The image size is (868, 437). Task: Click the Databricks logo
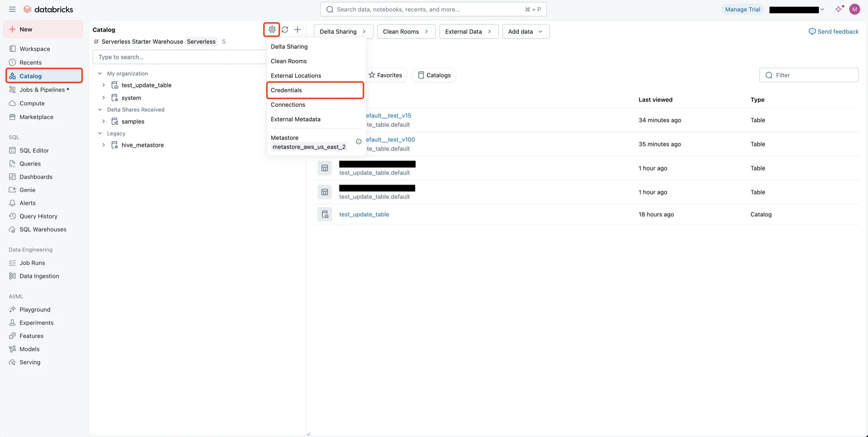(x=48, y=9)
